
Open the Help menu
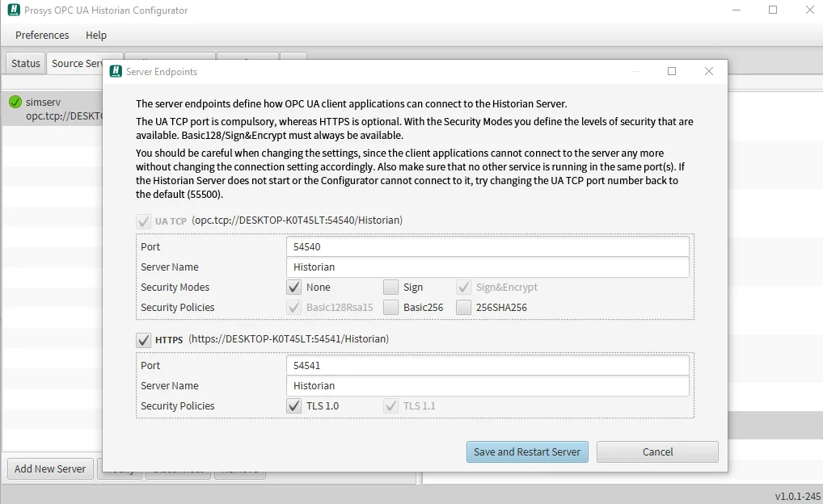click(x=96, y=36)
